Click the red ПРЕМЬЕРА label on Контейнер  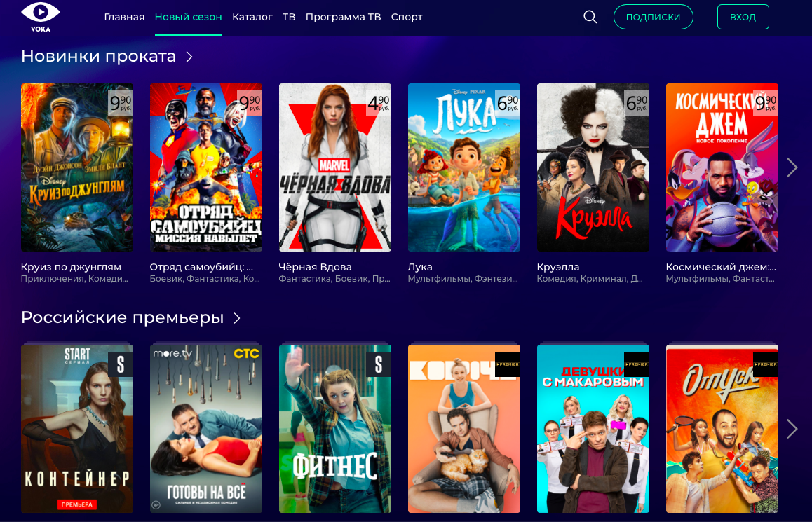pos(77,504)
